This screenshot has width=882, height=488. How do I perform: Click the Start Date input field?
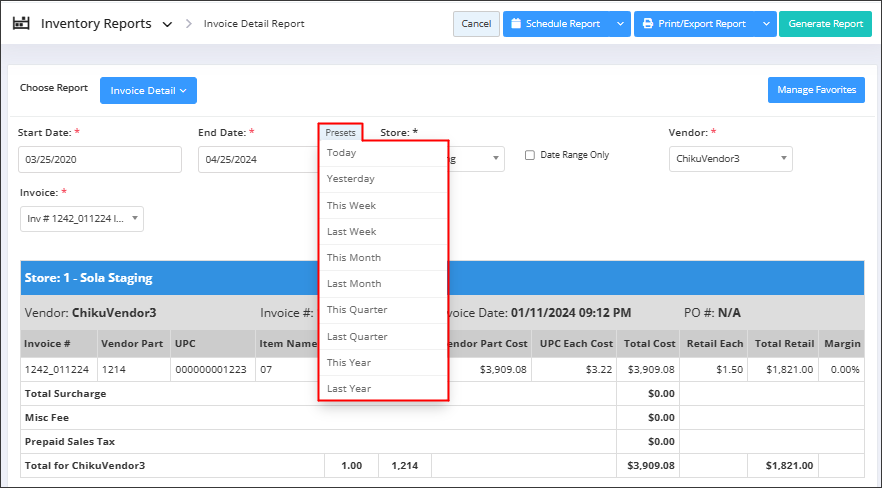[99, 159]
